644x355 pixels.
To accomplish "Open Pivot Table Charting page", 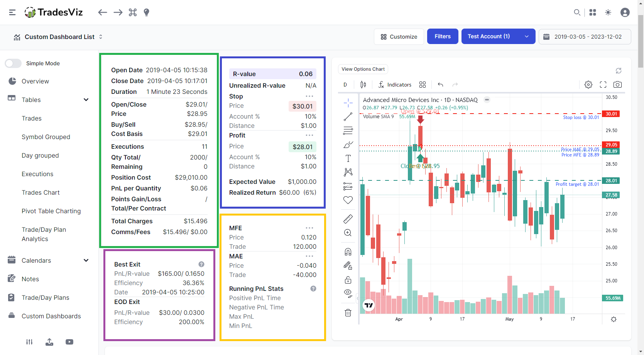I will (51, 211).
